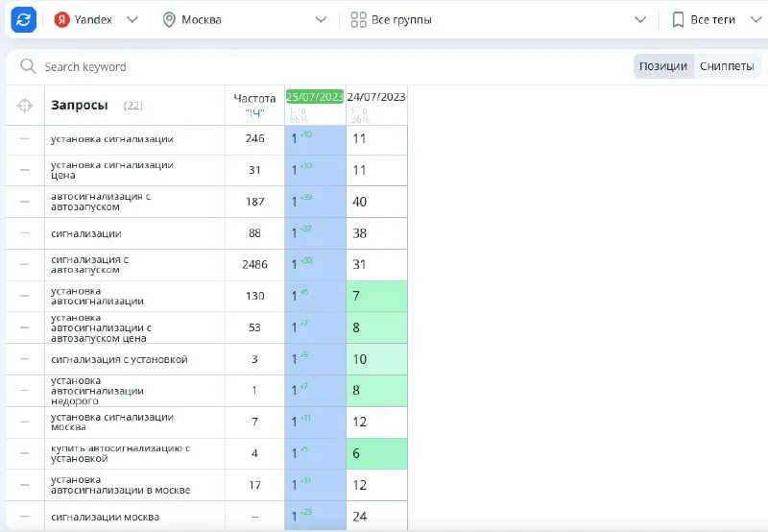Expand the Все группы dropdown
This screenshot has width=768, height=532.
(640, 19)
